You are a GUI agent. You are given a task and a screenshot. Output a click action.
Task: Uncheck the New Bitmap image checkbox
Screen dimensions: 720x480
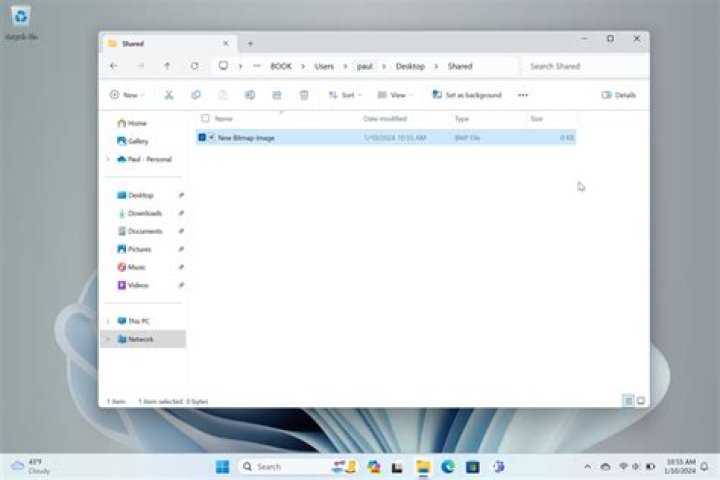point(202,137)
